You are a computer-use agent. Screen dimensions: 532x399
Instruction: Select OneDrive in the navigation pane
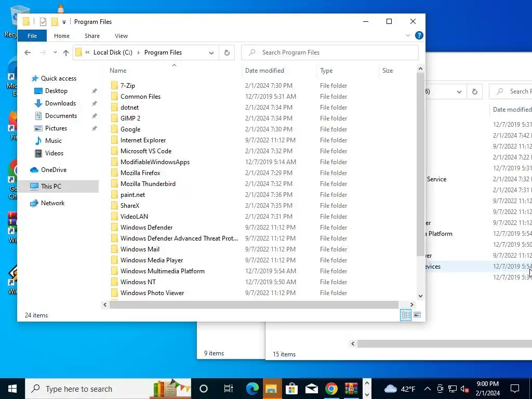click(x=54, y=170)
